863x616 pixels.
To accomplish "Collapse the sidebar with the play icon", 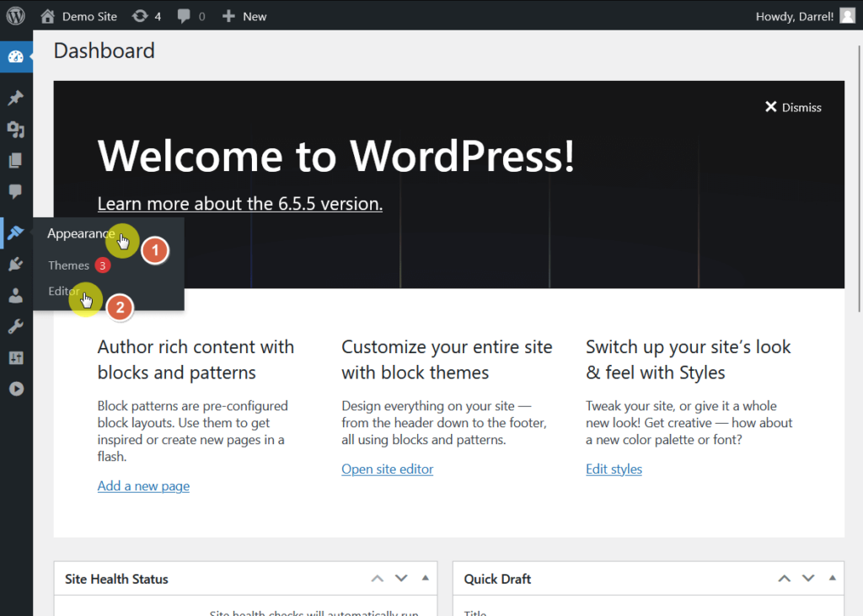I will click(x=16, y=388).
